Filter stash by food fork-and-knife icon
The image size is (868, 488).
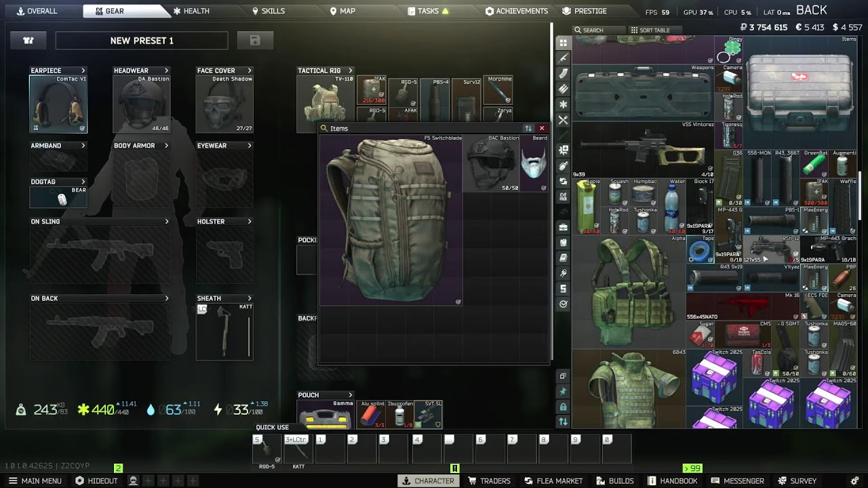(x=563, y=120)
